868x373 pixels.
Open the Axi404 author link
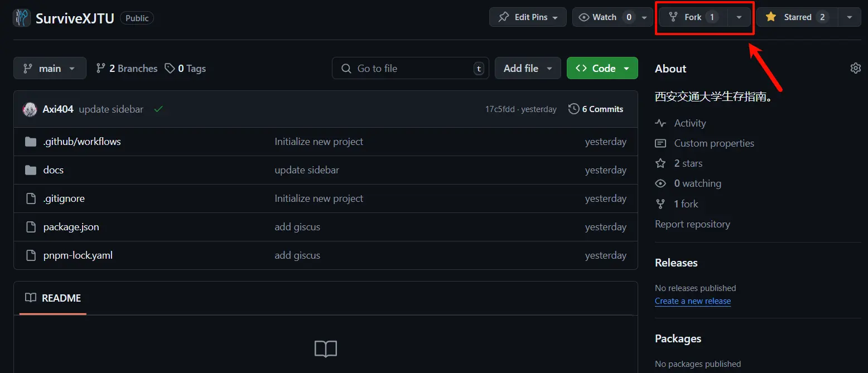58,109
